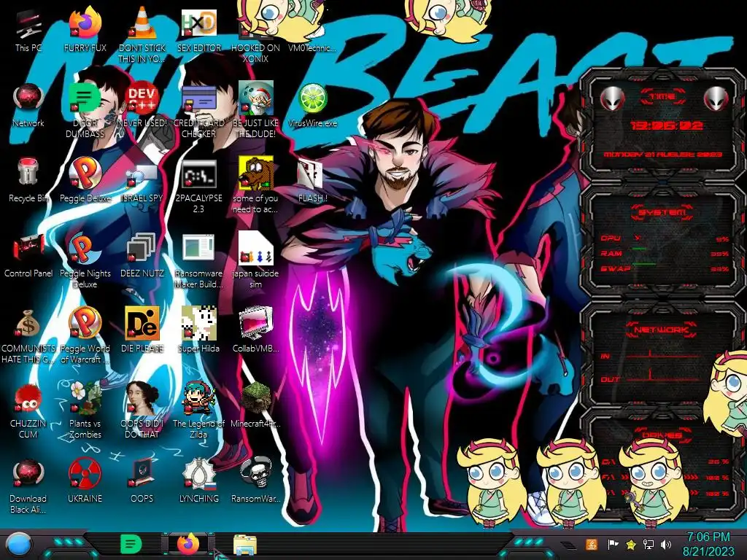Screen dimensions: 747x560
Task: Open the Java update tray icon
Action: (592, 544)
